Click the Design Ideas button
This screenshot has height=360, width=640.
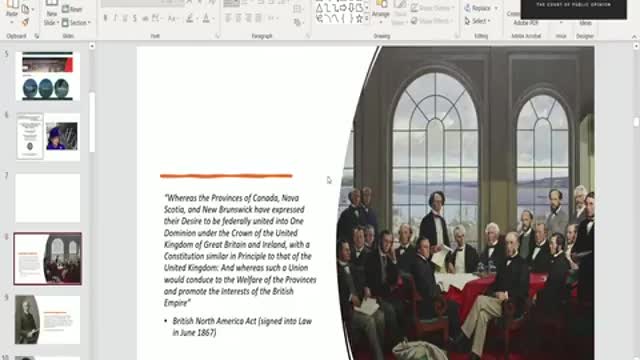click(585, 22)
